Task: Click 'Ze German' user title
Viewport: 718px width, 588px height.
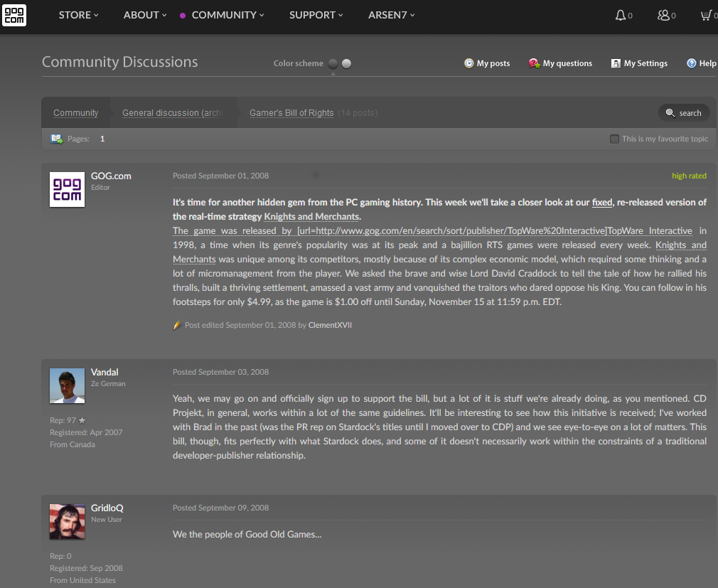Action: point(108,384)
